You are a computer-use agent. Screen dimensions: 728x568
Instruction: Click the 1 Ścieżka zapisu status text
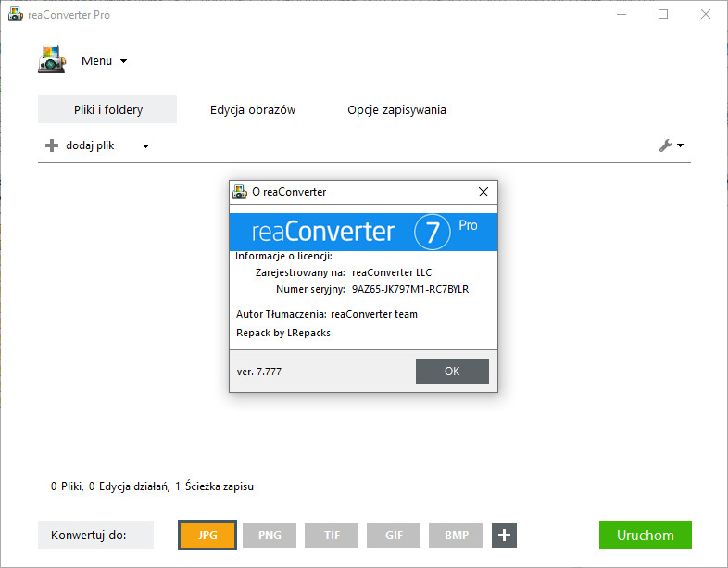[215, 486]
